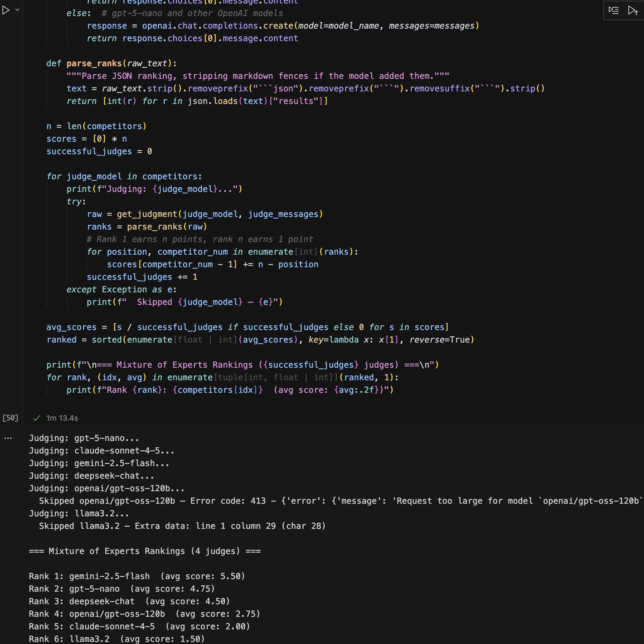Screen dimensions: 644x644
Task: Click the 'for judge_model in competitors' line
Action: 124,177
